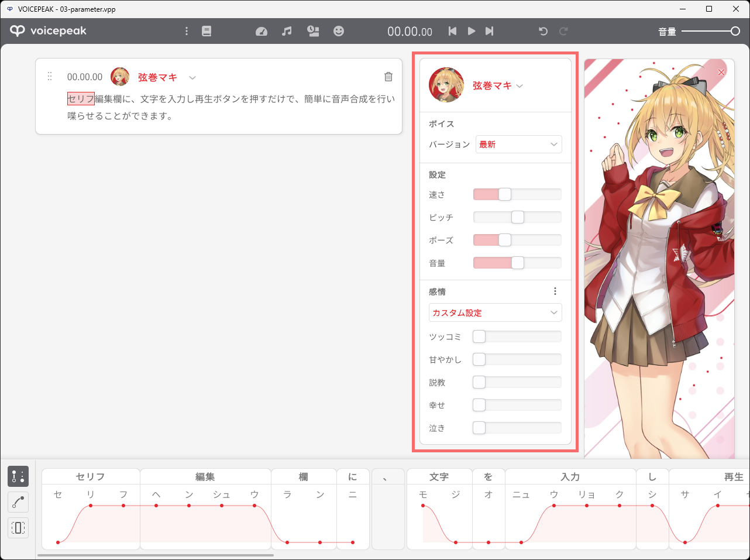Select the 入力 word segment header
The width and height of the screenshot is (750, 560).
coord(570,476)
